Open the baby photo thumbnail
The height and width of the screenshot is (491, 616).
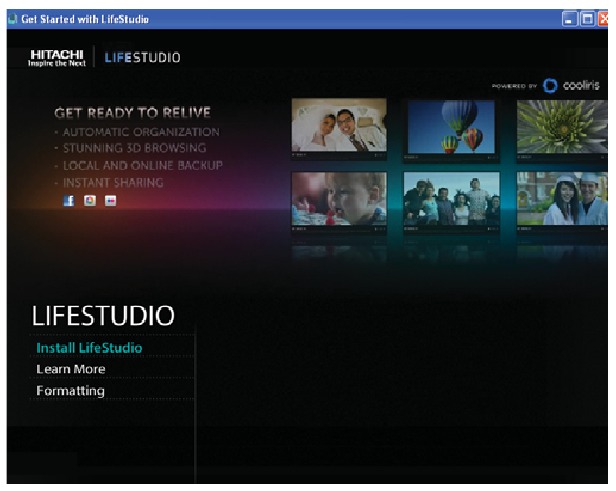[338, 198]
